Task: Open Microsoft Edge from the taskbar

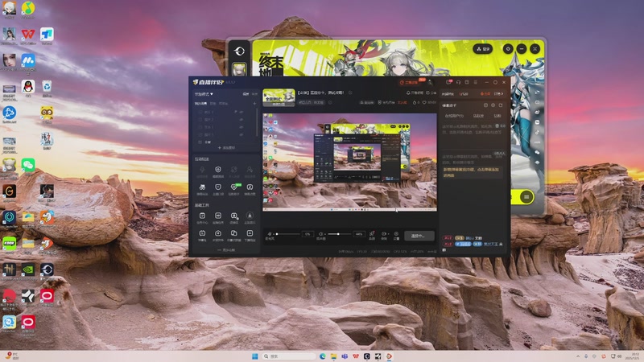Action: pos(323,356)
